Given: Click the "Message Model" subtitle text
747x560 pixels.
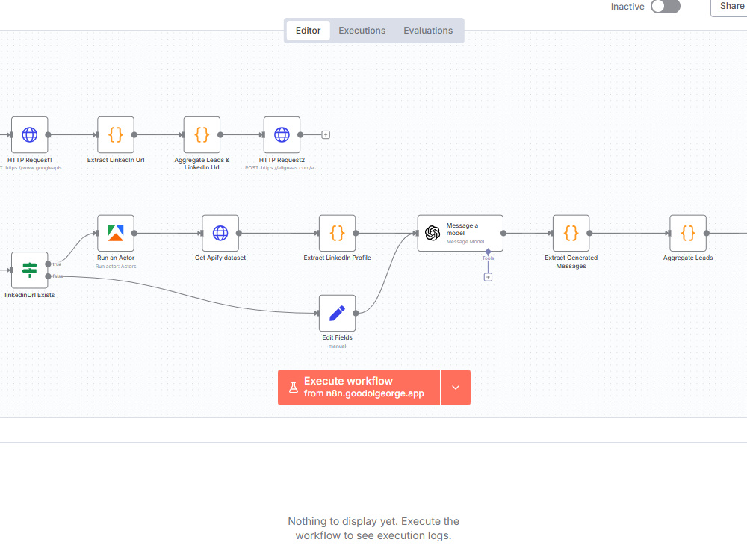Looking at the screenshot, I should click(465, 242).
